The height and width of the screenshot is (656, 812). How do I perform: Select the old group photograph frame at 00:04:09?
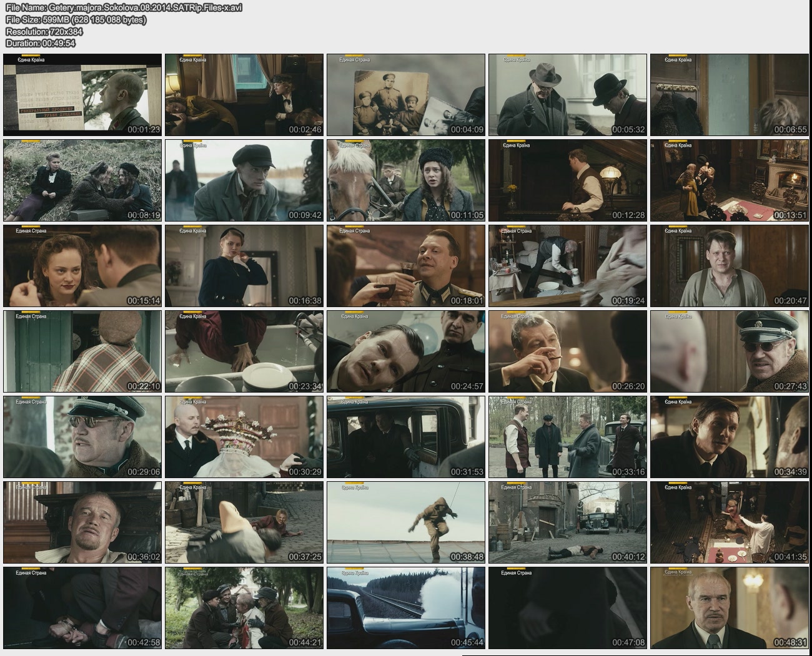406,95
